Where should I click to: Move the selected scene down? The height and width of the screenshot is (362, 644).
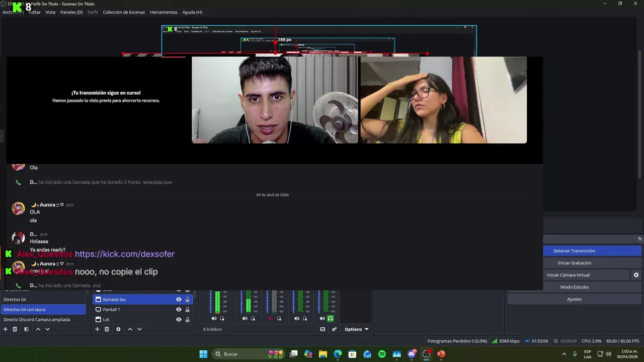pos(47,329)
